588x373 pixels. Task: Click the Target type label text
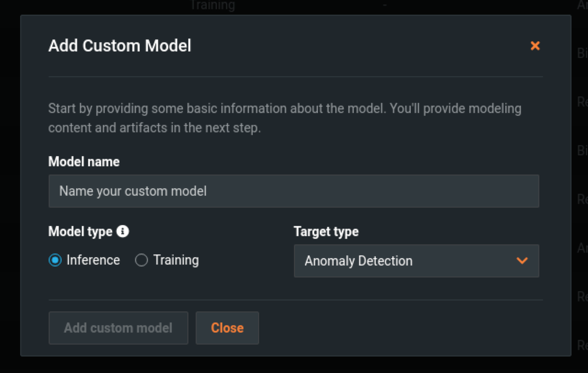coord(326,232)
